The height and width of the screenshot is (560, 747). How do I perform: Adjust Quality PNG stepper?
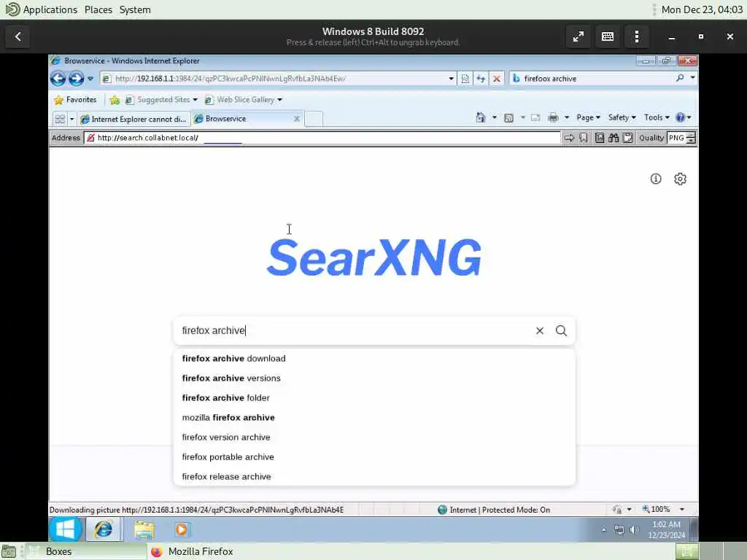pyautogui.click(x=691, y=138)
